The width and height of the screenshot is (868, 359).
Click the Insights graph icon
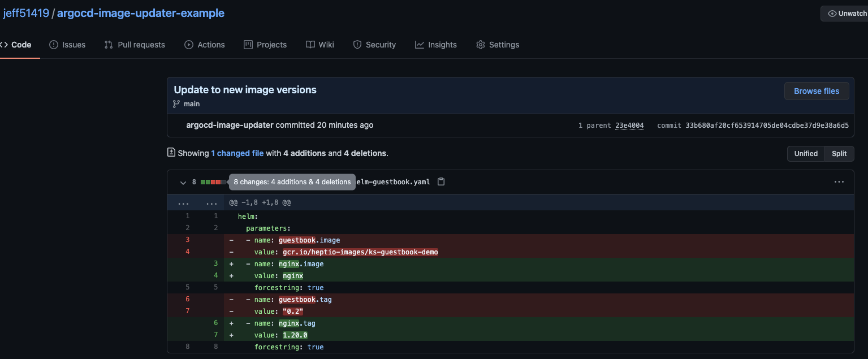coord(420,45)
